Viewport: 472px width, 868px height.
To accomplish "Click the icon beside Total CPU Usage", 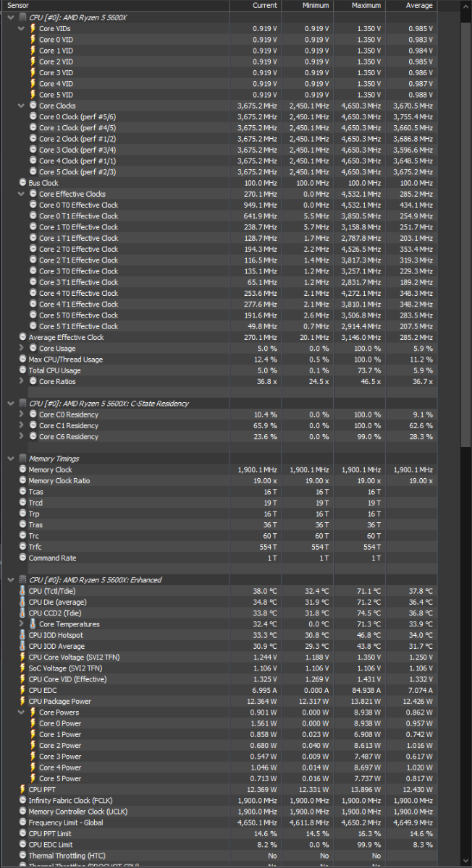I will tap(22, 370).
